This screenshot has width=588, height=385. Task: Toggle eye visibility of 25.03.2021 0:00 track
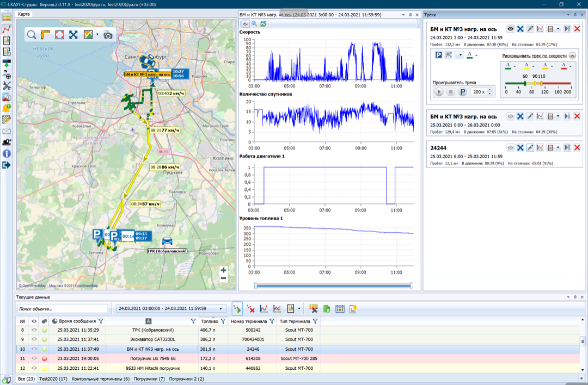pyautogui.click(x=510, y=116)
